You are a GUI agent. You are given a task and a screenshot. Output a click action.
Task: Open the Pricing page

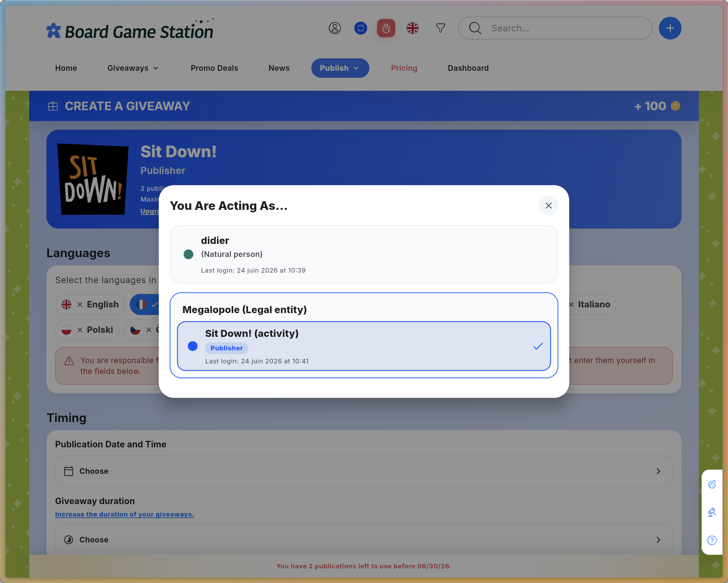404,68
